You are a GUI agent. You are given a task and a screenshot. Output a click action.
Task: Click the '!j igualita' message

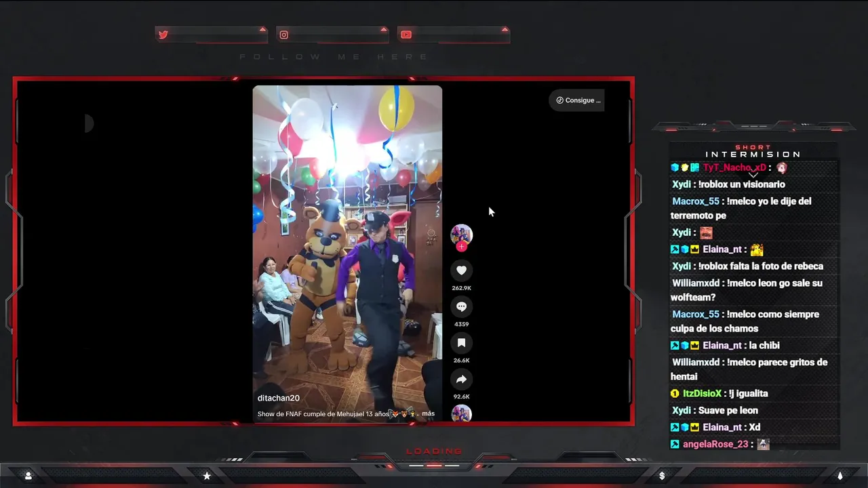[x=749, y=394]
